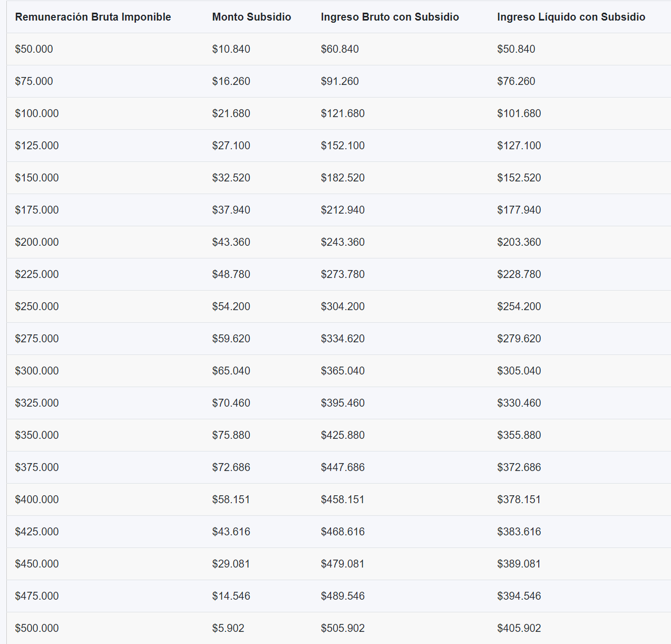Click the $59.620 subsidy amount

click(x=231, y=339)
